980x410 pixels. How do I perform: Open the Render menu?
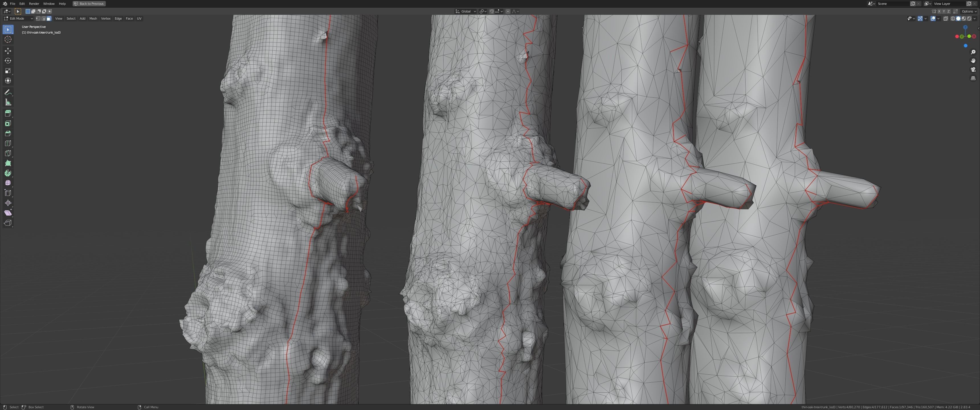click(x=34, y=3)
